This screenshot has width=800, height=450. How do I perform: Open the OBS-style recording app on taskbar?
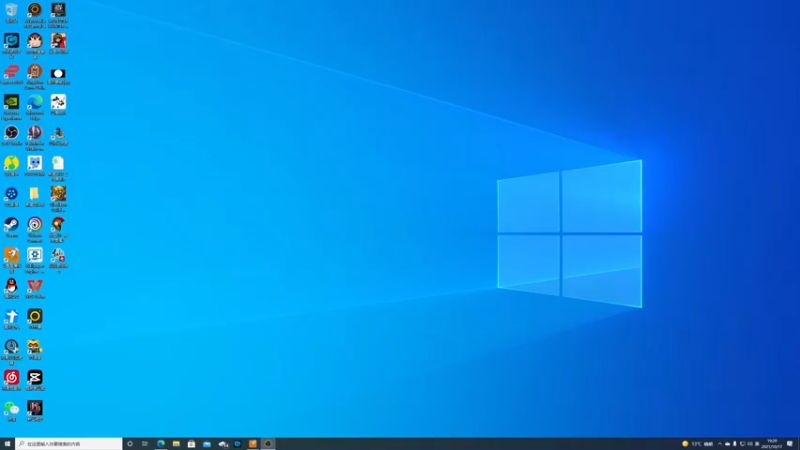click(x=268, y=444)
